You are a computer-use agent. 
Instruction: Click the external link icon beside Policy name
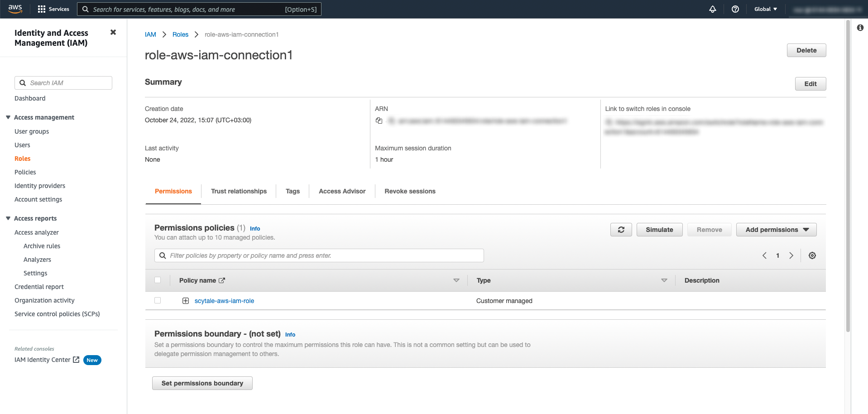(222, 280)
